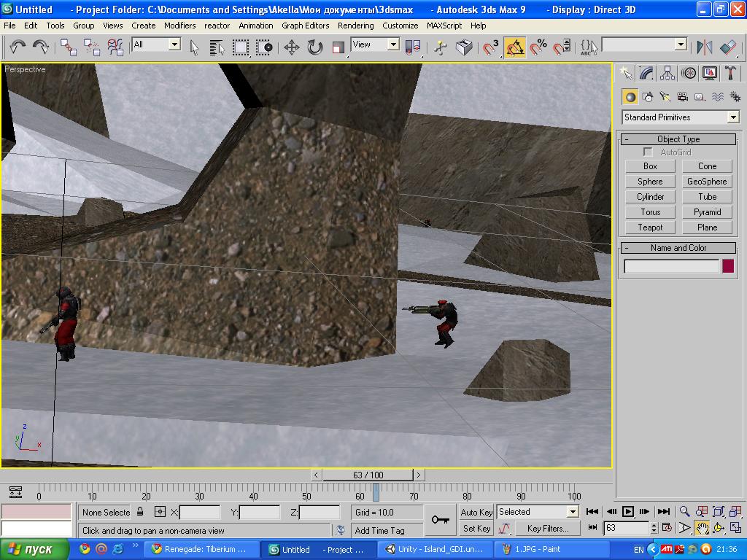Select the Systems category icon
This screenshot has height=560, width=747.
pos(735,97)
